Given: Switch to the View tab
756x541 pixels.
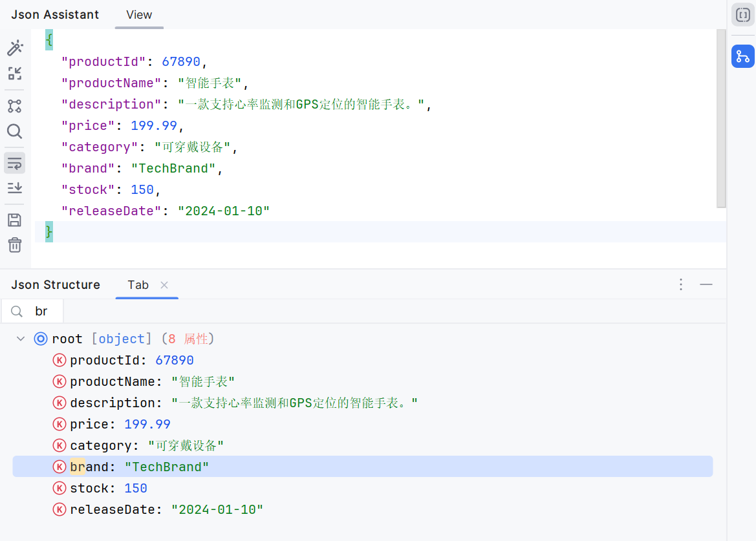Looking at the screenshot, I should click(x=138, y=14).
